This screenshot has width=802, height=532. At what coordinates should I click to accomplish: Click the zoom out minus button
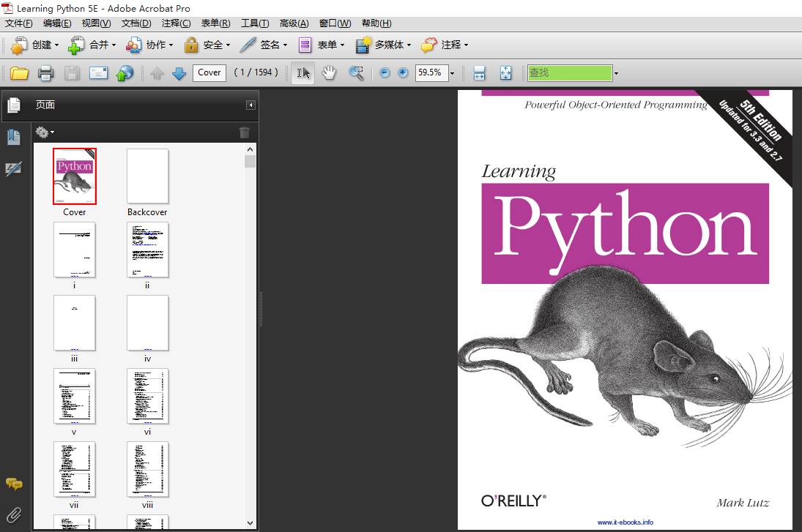(385, 73)
